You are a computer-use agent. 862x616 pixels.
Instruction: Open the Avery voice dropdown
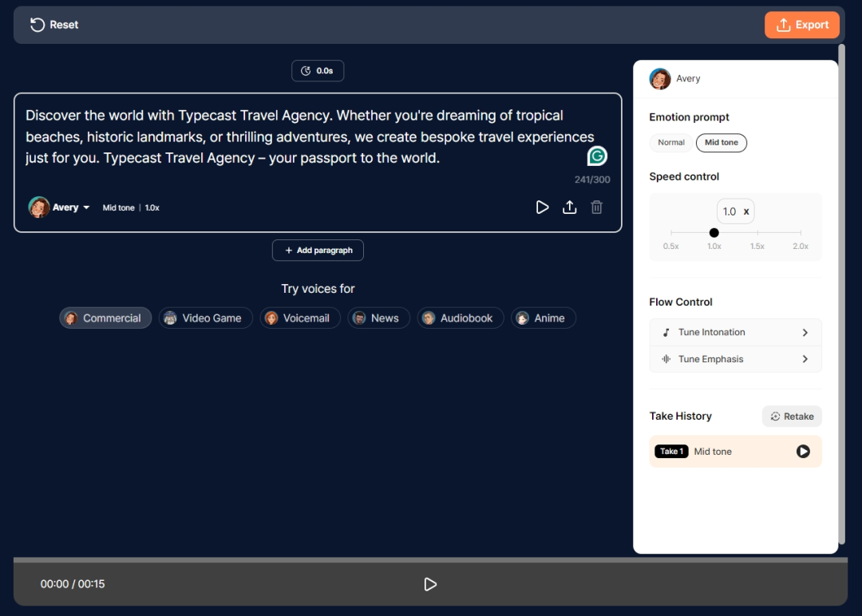tap(86, 207)
